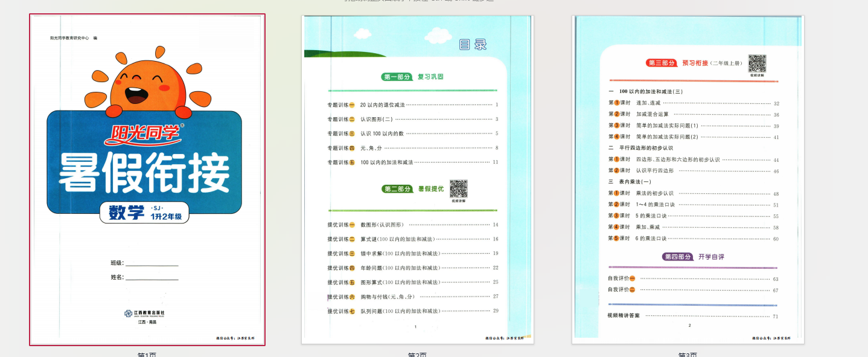Click the 简单的加减法实际问题(1) row
The image size is (868, 357).
point(694,126)
